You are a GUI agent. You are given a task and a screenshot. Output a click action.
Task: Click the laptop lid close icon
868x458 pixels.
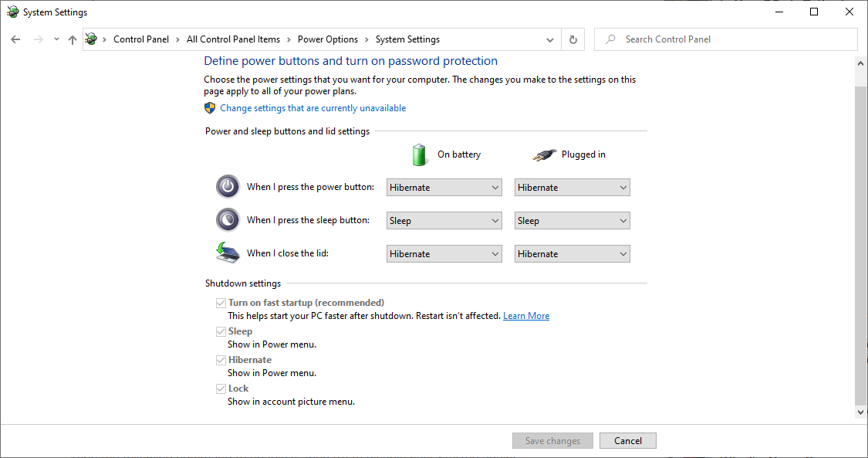[x=228, y=253]
